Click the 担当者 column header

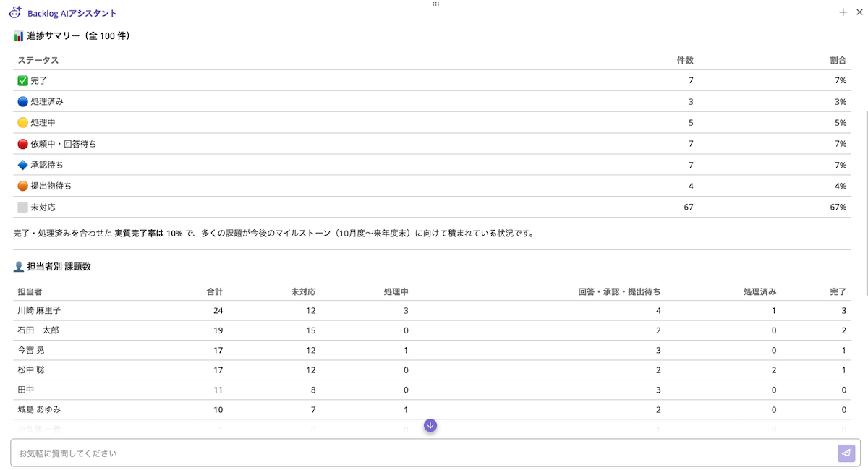tap(30, 292)
